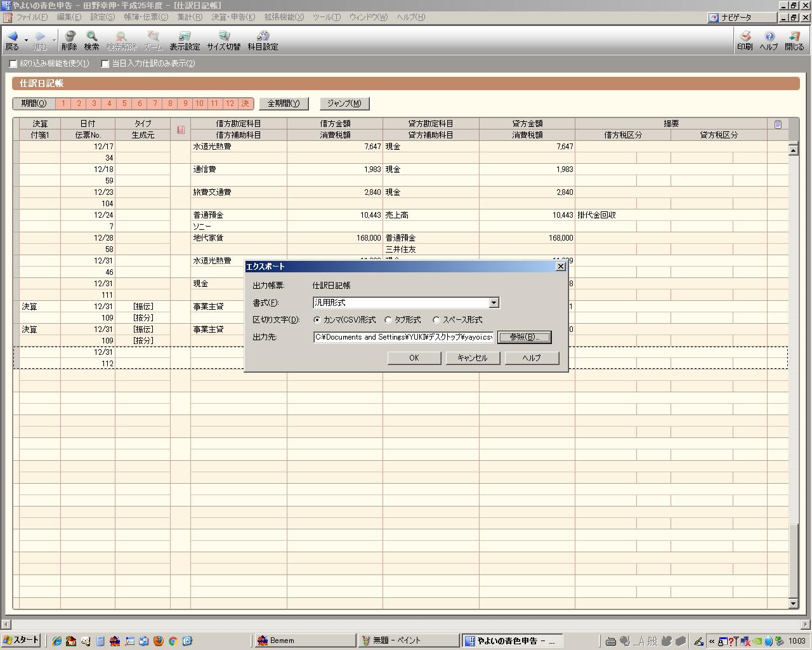Click the horizontal scrollbar right arrow

pos(806,624)
